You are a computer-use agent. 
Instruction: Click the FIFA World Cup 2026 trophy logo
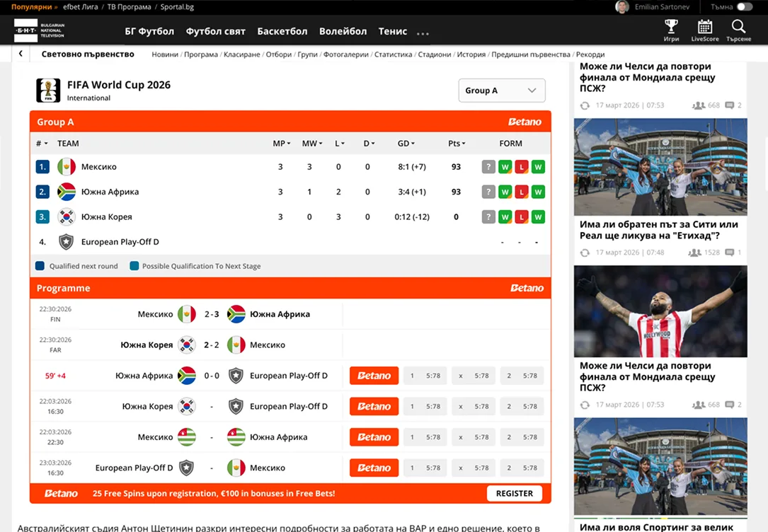(x=48, y=90)
